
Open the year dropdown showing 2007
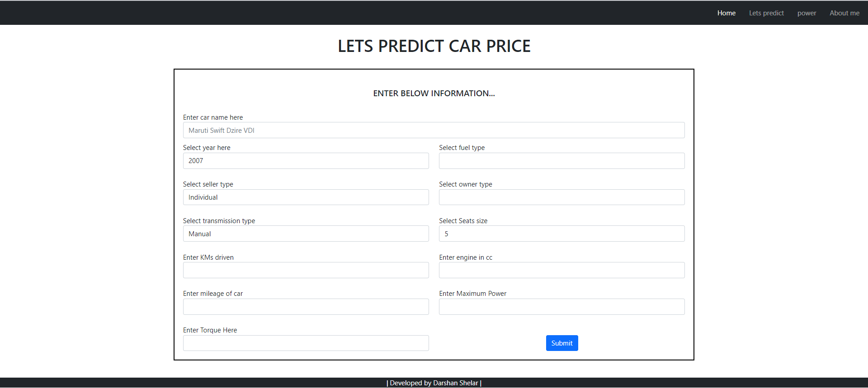(306, 161)
